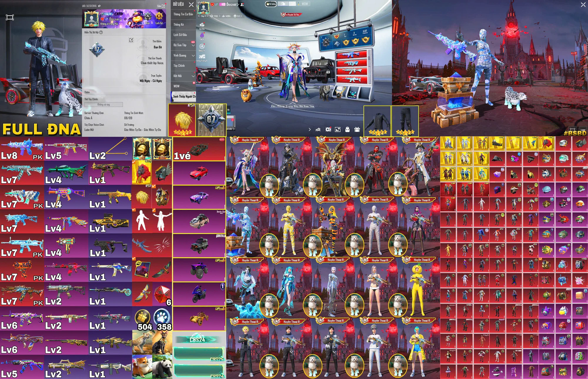Select the black jacket four-star thumbnail
This screenshot has height=379, width=588.
(377, 121)
